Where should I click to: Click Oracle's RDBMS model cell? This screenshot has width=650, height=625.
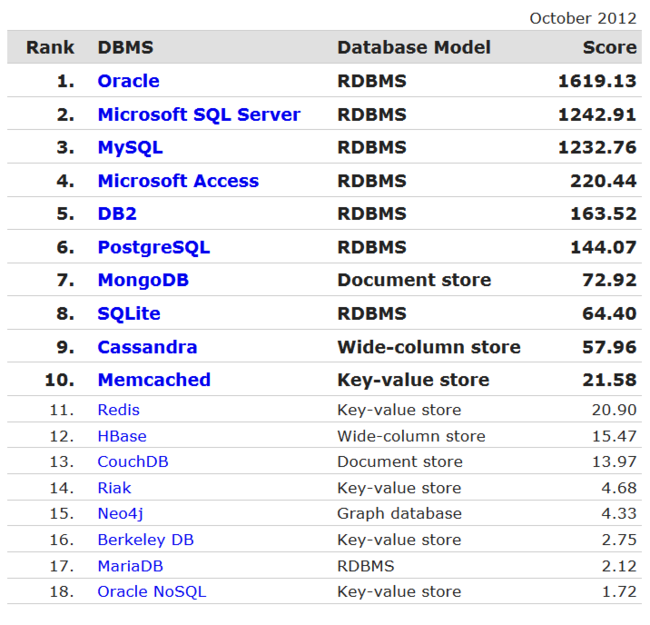pos(372,81)
